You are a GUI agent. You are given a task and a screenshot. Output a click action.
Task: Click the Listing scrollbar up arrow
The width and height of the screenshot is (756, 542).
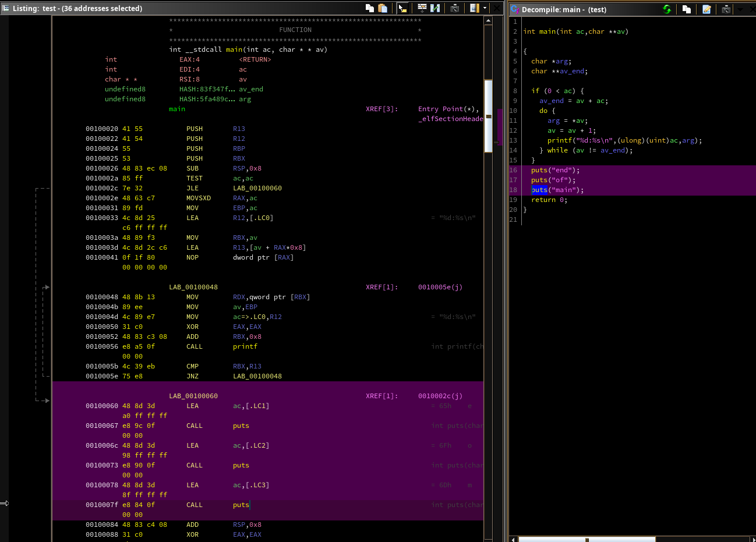click(488, 20)
